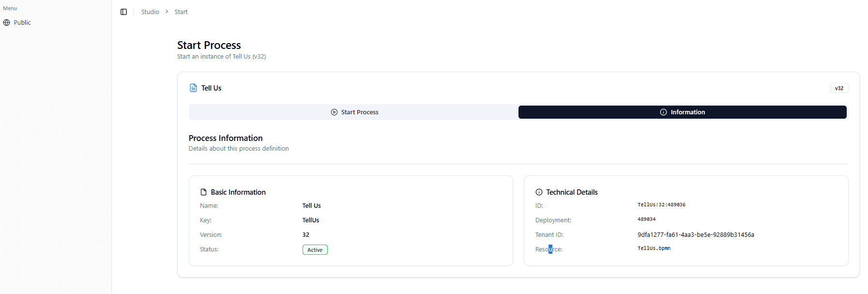Click the Start breadcrumb item
The height and width of the screenshot is (294, 868).
(181, 12)
